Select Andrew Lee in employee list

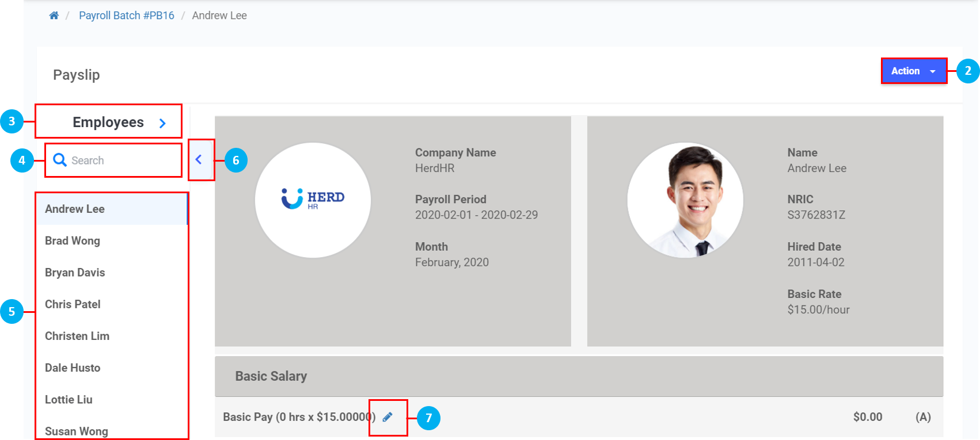coord(75,209)
